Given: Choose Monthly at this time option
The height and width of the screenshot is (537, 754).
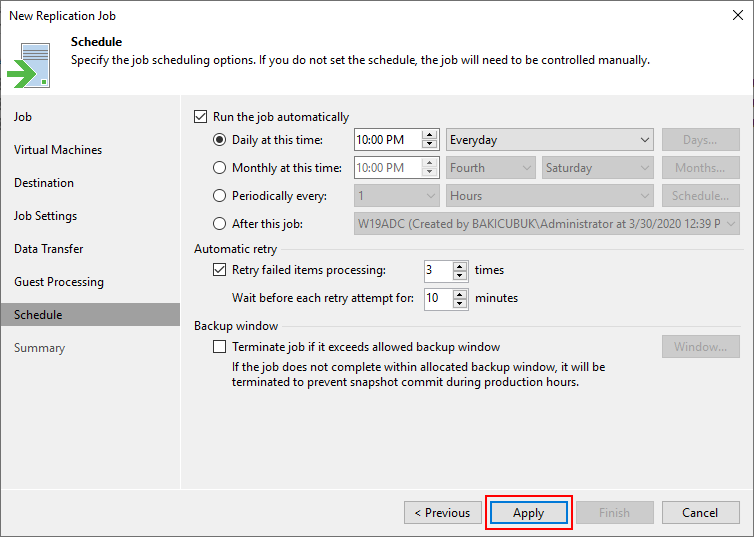Looking at the screenshot, I should point(220,168).
